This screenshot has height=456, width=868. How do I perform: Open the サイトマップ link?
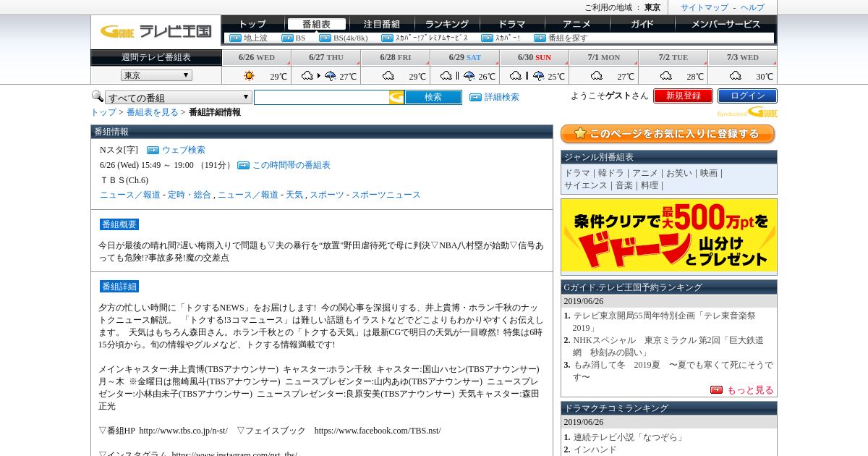coord(705,7)
